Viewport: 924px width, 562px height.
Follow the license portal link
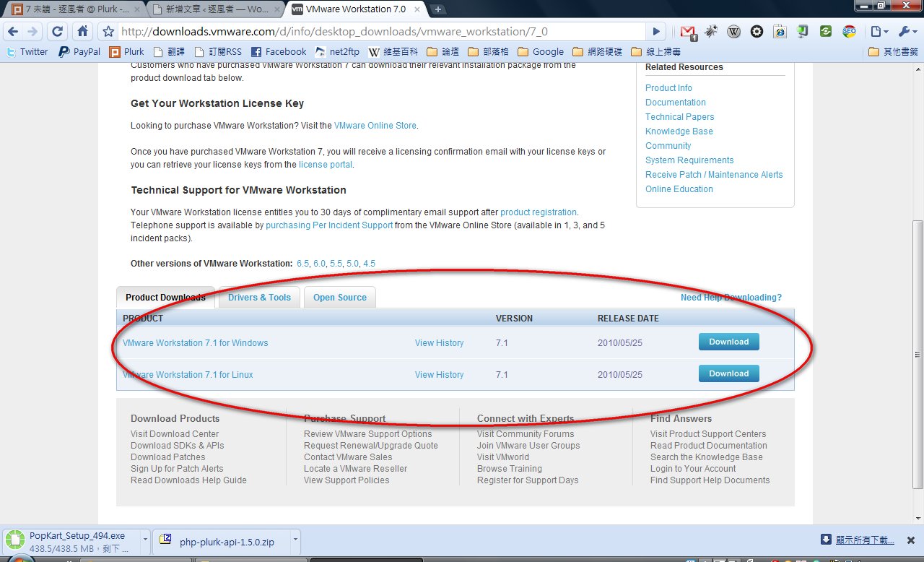pyautogui.click(x=326, y=165)
